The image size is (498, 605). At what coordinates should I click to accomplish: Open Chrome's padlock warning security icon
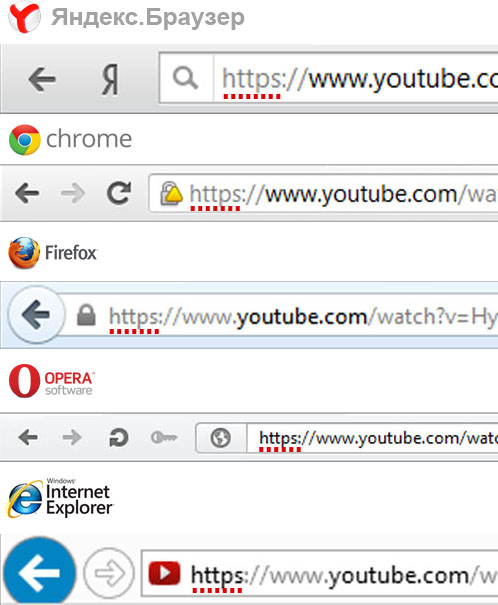(x=171, y=193)
